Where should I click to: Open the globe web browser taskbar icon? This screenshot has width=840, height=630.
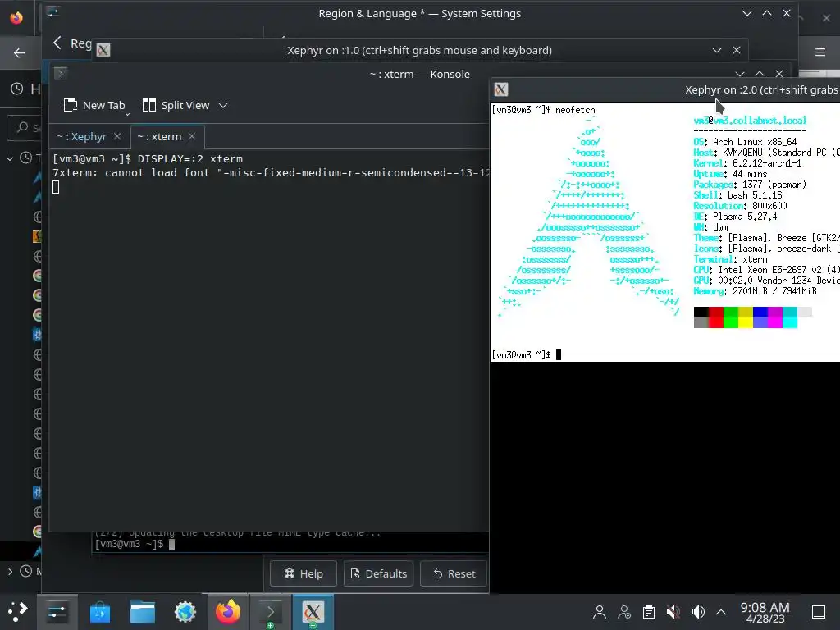click(185, 611)
